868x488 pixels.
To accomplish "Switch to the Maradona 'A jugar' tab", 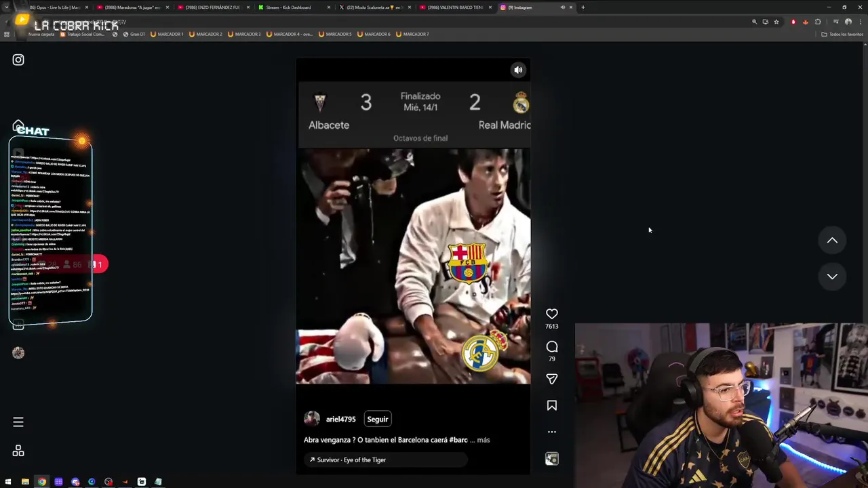I will [132, 7].
